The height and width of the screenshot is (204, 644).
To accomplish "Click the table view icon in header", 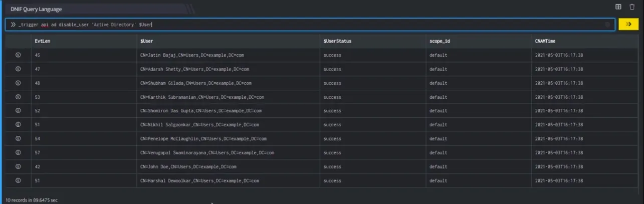I will coord(618,7).
